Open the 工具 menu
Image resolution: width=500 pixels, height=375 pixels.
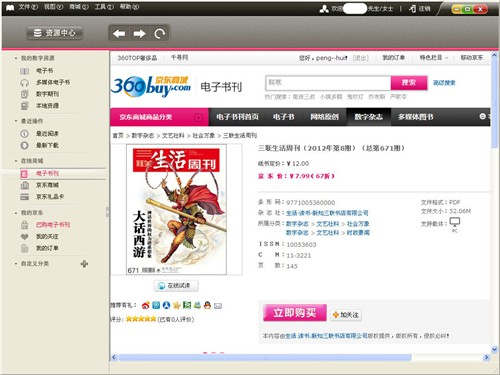[104, 7]
